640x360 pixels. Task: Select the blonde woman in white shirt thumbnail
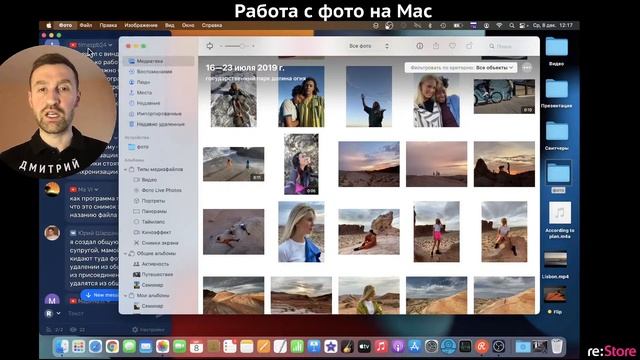(x=301, y=231)
